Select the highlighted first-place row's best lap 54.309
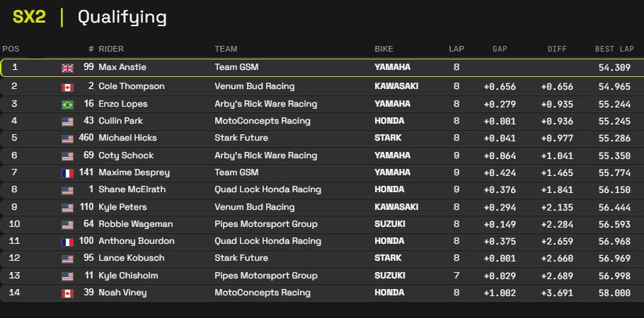 point(614,68)
